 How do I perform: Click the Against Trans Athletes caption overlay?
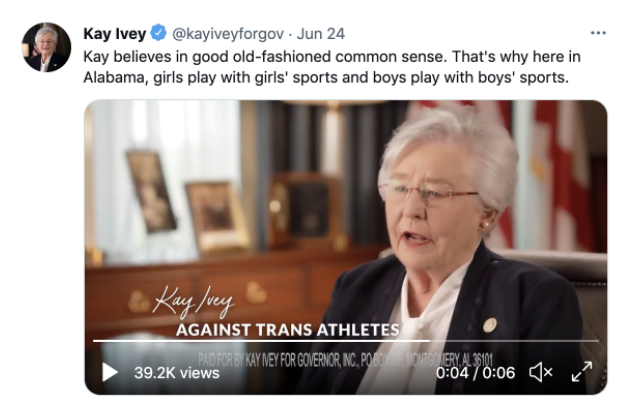click(x=288, y=330)
